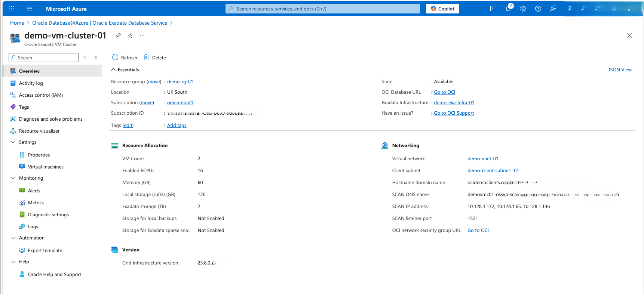Click the help question mark icon

click(538, 9)
